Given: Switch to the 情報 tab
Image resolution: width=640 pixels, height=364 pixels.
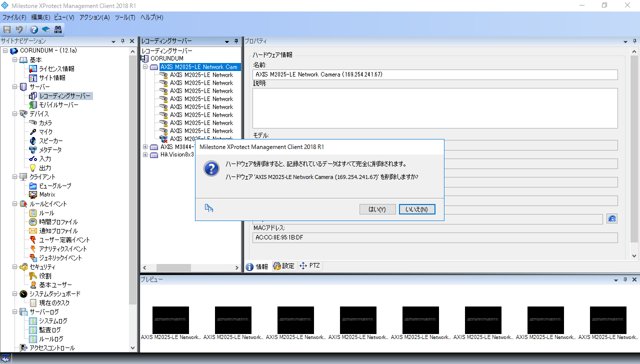Looking at the screenshot, I should tap(257, 266).
